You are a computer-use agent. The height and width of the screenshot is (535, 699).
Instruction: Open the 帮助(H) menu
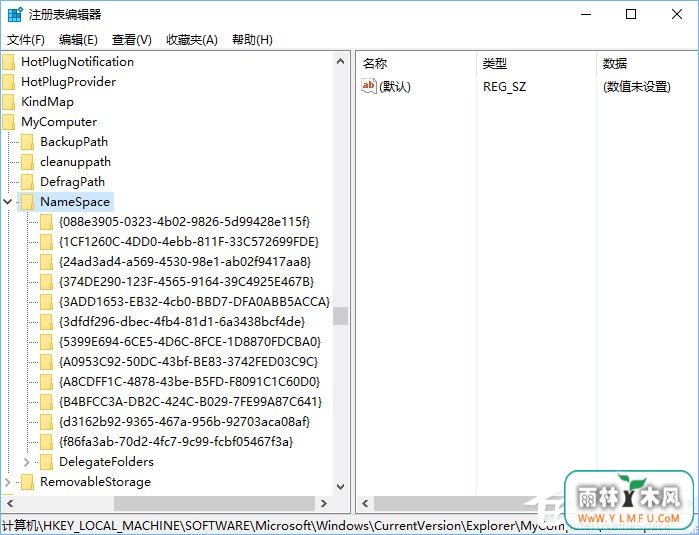(252, 40)
